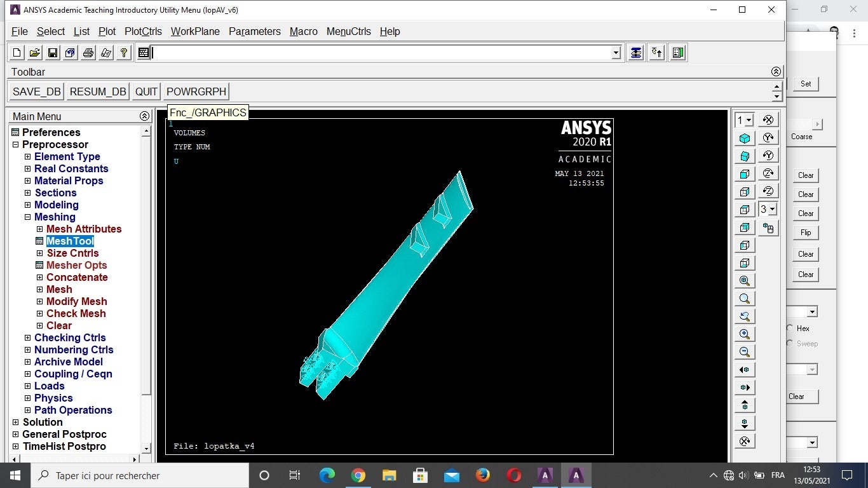Click the Flip button
The width and height of the screenshot is (868, 488).
point(806,233)
